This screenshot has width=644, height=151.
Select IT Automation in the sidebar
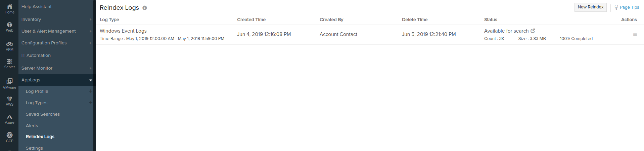[x=36, y=55]
